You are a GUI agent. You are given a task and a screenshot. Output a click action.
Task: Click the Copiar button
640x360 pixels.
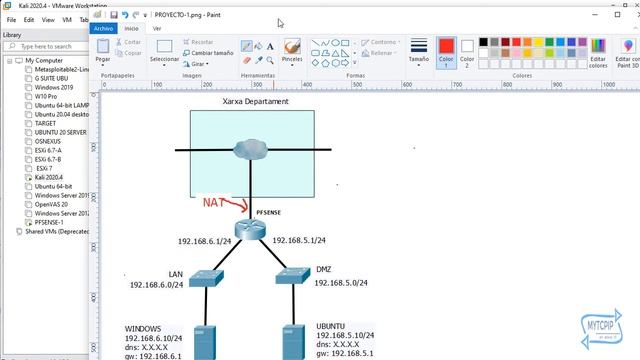[128, 53]
